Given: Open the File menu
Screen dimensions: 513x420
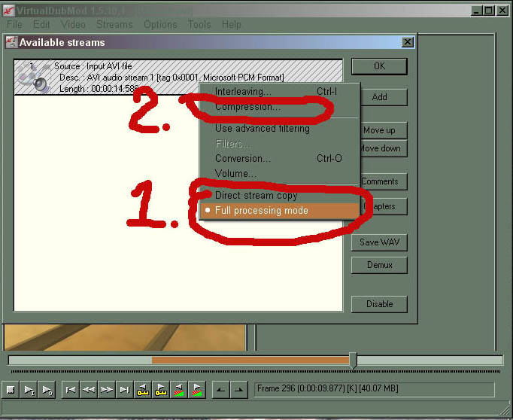Looking at the screenshot, I should pos(14,25).
